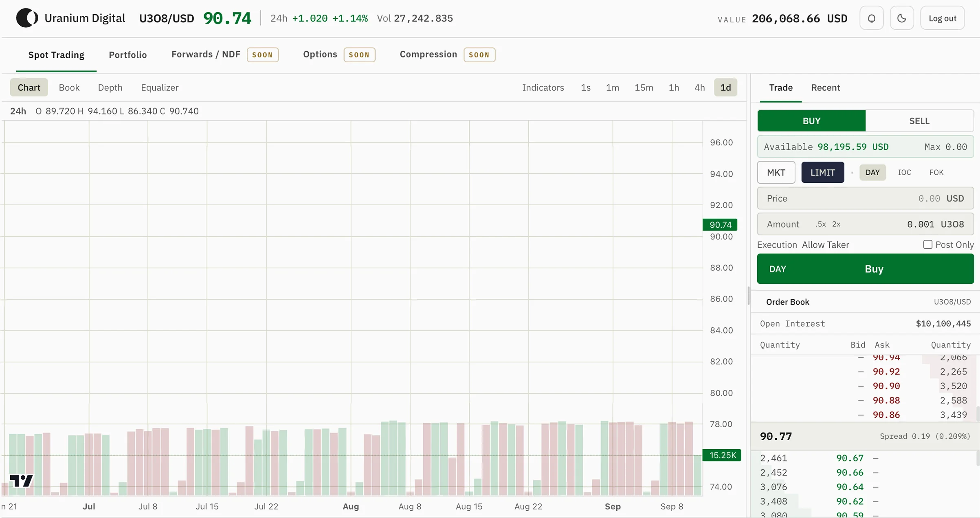Screen dimensions: 980x518
Task: Click order book mid price 90.77
Action: point(776,437)
